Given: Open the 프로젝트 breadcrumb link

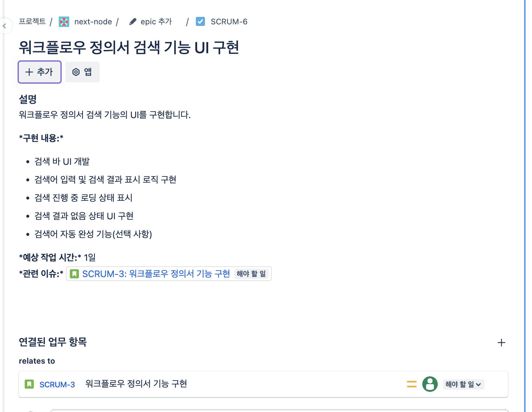Looking at the screenshot, I should coord(32,22).
